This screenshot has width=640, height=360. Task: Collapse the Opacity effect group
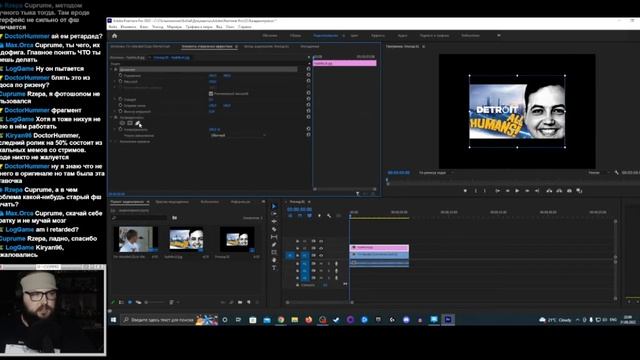point(111,117)
